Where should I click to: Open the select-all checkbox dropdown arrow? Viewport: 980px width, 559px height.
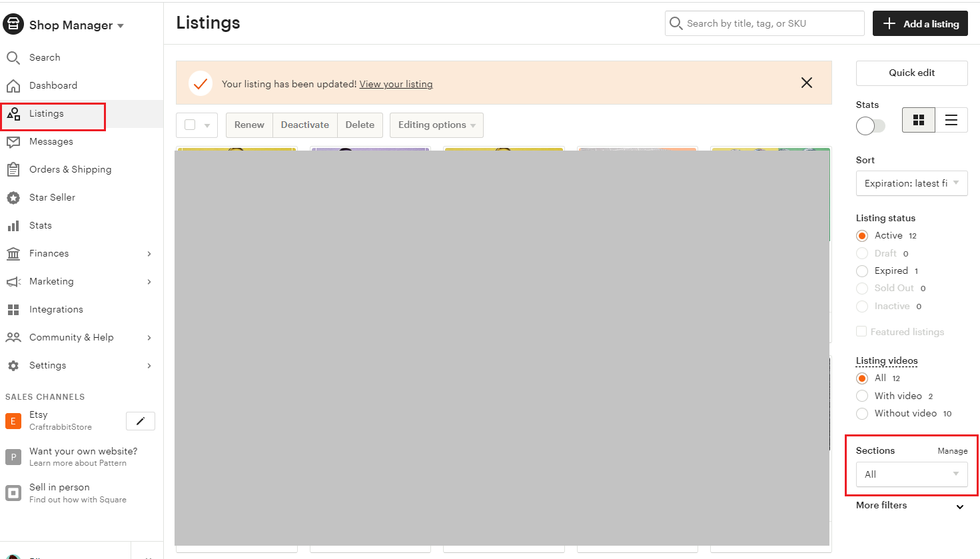coord(207,125)
